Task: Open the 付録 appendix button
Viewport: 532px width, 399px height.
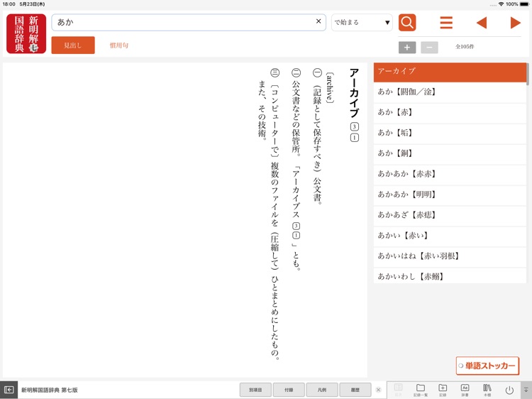Action: click(x=289, y=390)
